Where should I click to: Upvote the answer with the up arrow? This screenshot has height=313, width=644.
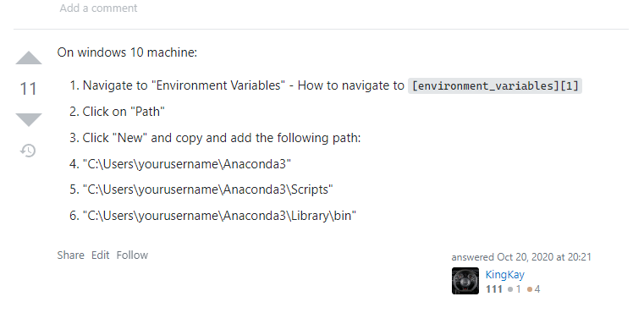pos(29,58)
